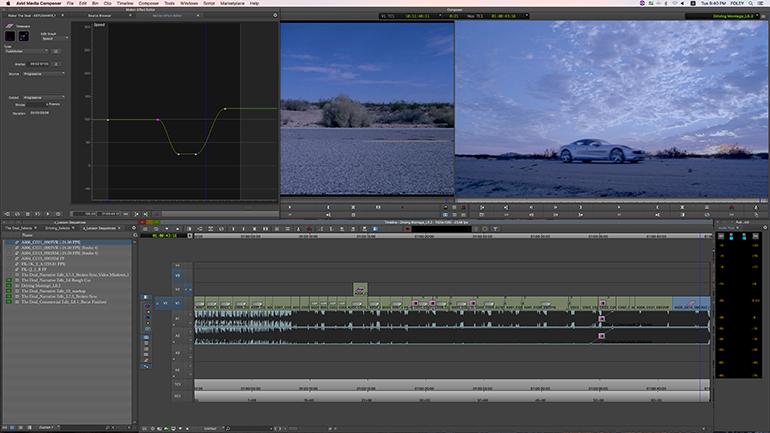Click the first icon atop the audio meter panel
The width and height of the screenshot is (770, 433).
coord(720,237)
